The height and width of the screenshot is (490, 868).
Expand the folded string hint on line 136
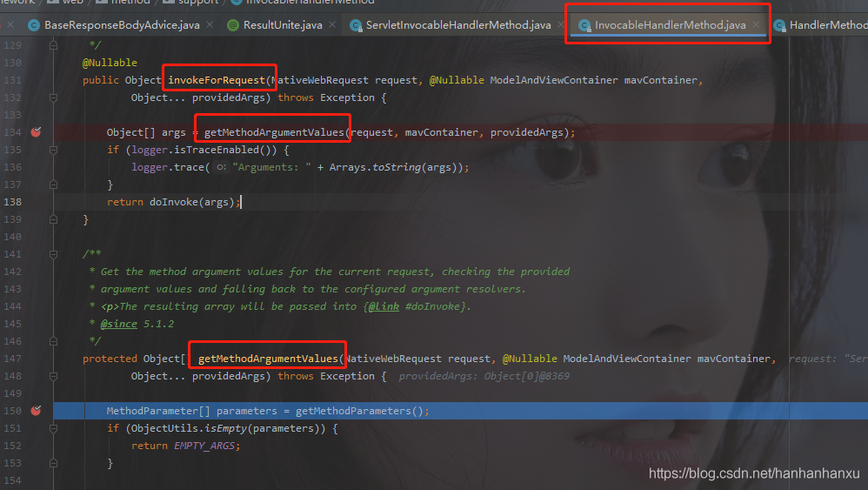coord(222,167)
